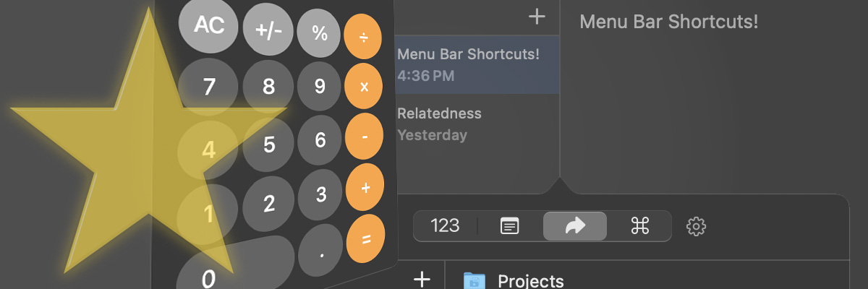Click the plus/minus sign button
This screenshot has height=289, width=868.
[x=268, y=32]
